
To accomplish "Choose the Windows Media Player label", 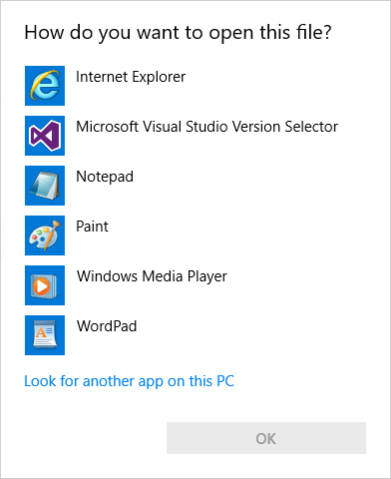I will point(152,277).
